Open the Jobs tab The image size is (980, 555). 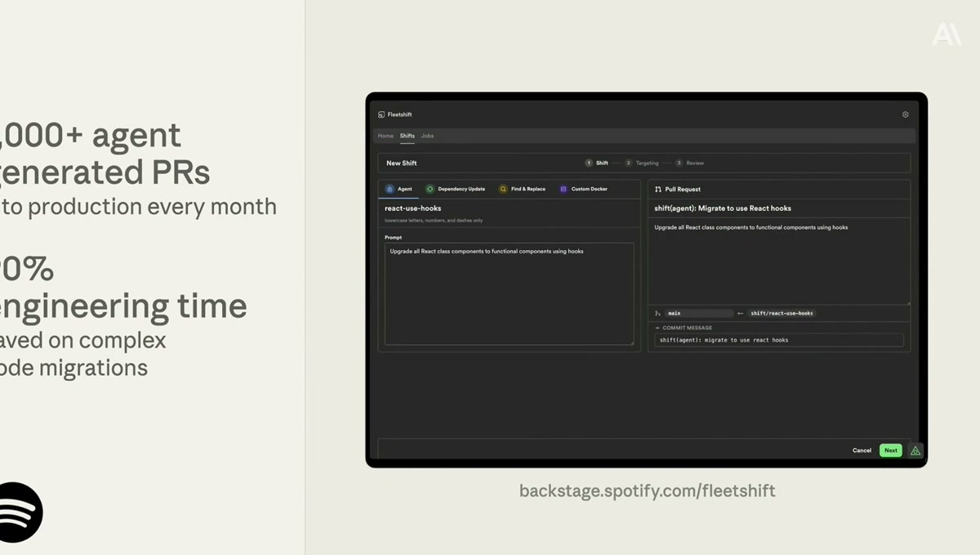(427, 136)
